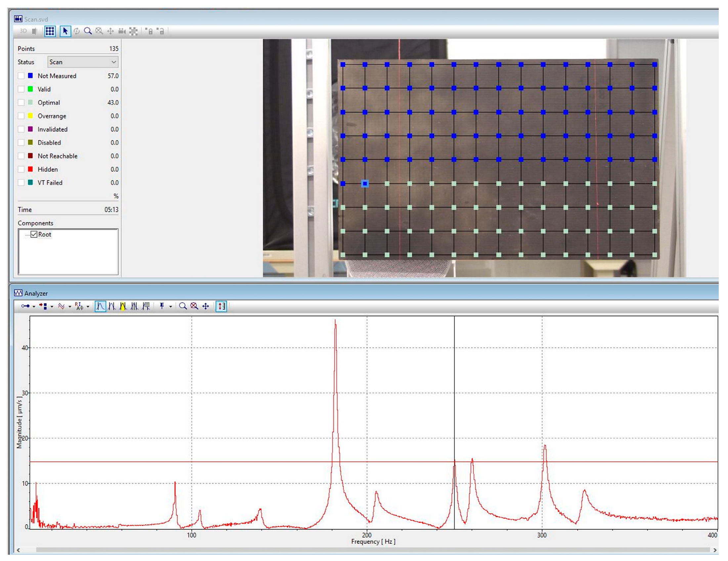Select the single cursor icon in Analyzer toolbar
This screenshot has height=561, width=728.
(x=100, y=306)
